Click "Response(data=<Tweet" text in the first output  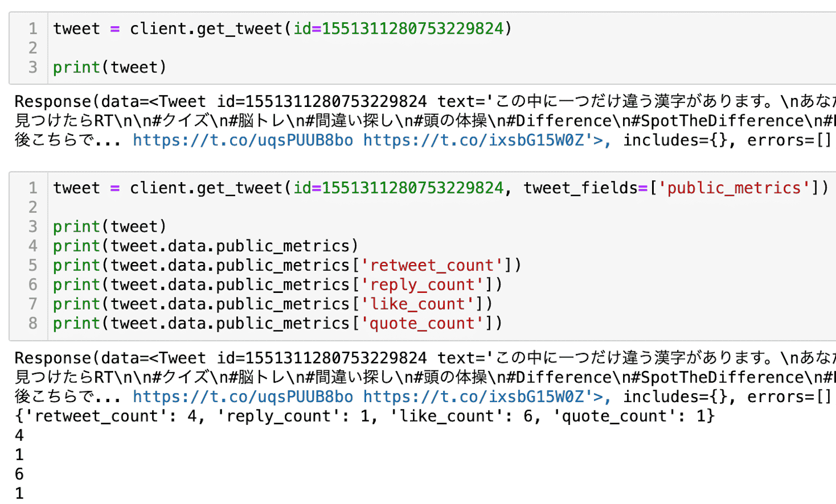(110, 102)
